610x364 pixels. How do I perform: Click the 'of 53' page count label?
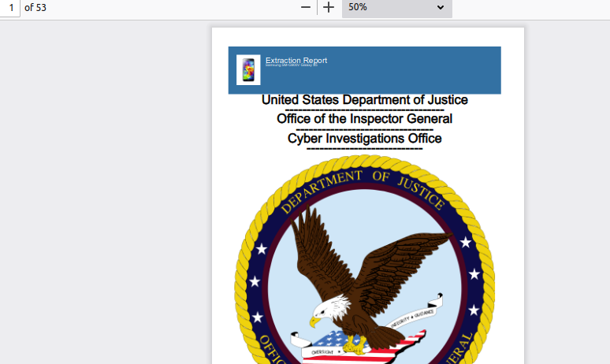coord(35,7)
